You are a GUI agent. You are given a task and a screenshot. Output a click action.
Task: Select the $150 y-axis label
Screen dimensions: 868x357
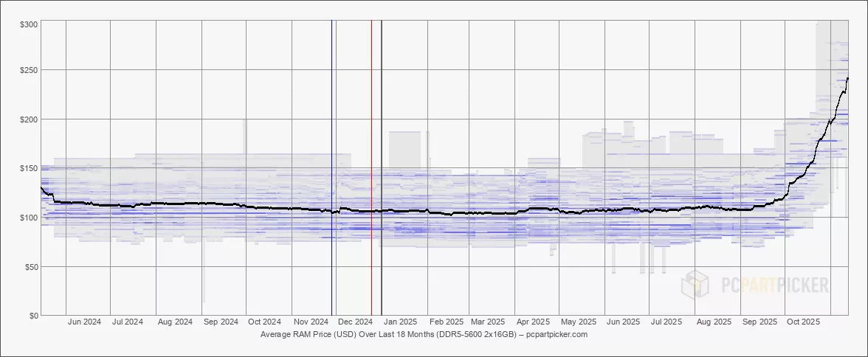point(29,168)
